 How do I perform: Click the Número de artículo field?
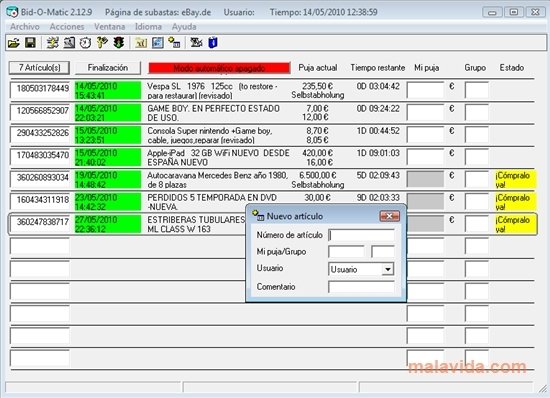coord(361,235)
